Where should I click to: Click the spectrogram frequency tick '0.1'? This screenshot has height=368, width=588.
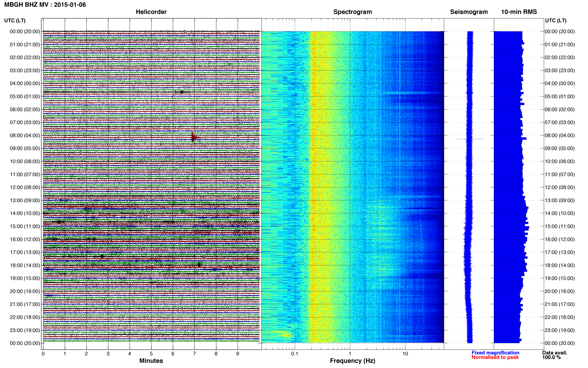coord(295,354)
